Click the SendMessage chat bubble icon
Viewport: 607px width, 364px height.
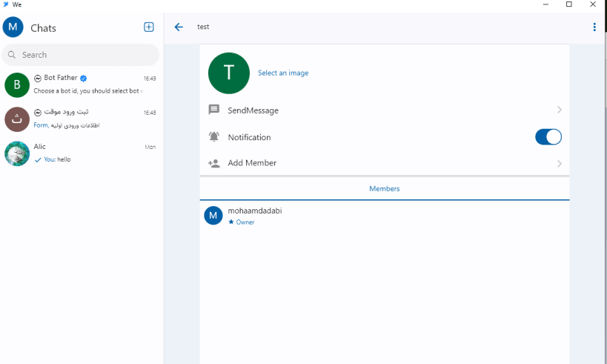point(213,110)
